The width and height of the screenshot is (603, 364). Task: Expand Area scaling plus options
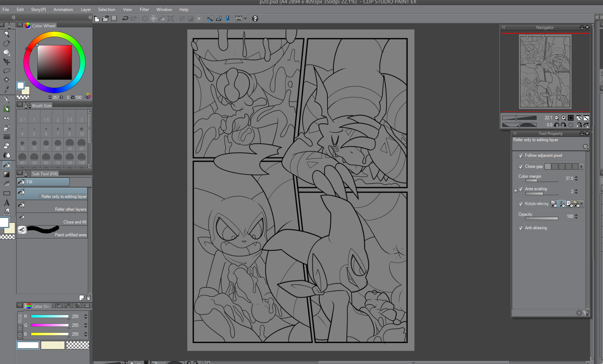(515, 191)
